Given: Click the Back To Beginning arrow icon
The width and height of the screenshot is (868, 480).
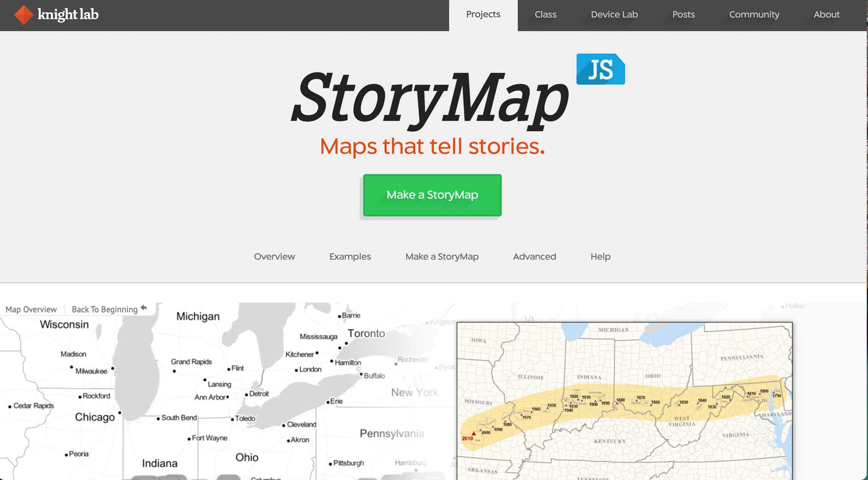Looking at the screenshot, I should tap(144, 308).
